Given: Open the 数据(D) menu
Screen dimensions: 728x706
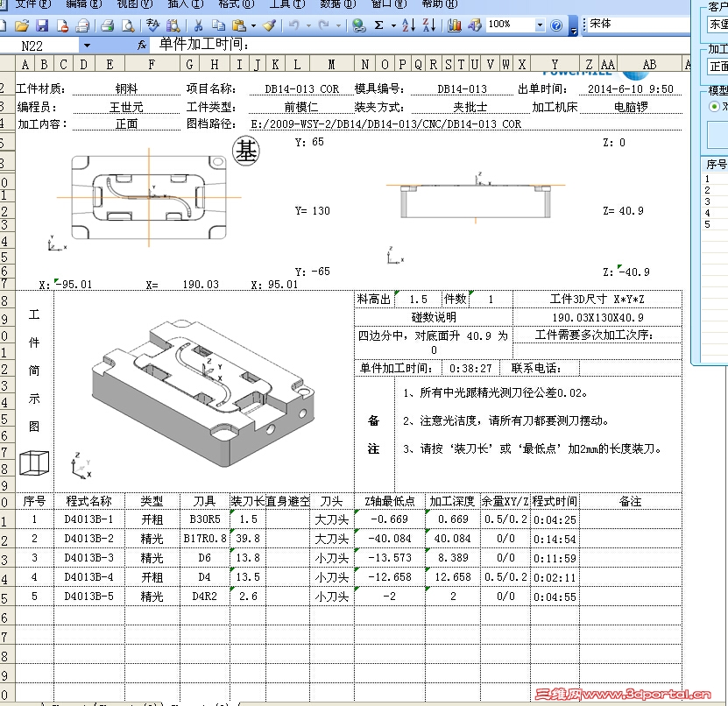Looking at the screenshot, I should 338,4.
